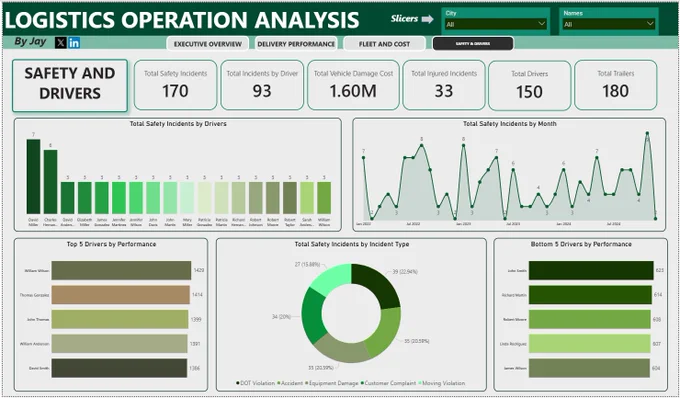Click the 'Total Safety Incidents by Incident Type' title
Image resolution: width=680 pixels, height=398 pixels.
(352, 244)
